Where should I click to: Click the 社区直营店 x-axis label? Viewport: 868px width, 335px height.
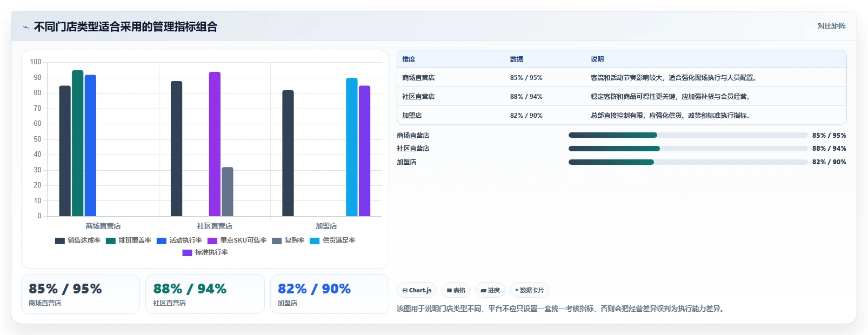pyautogui.click(x=215, y=226)
